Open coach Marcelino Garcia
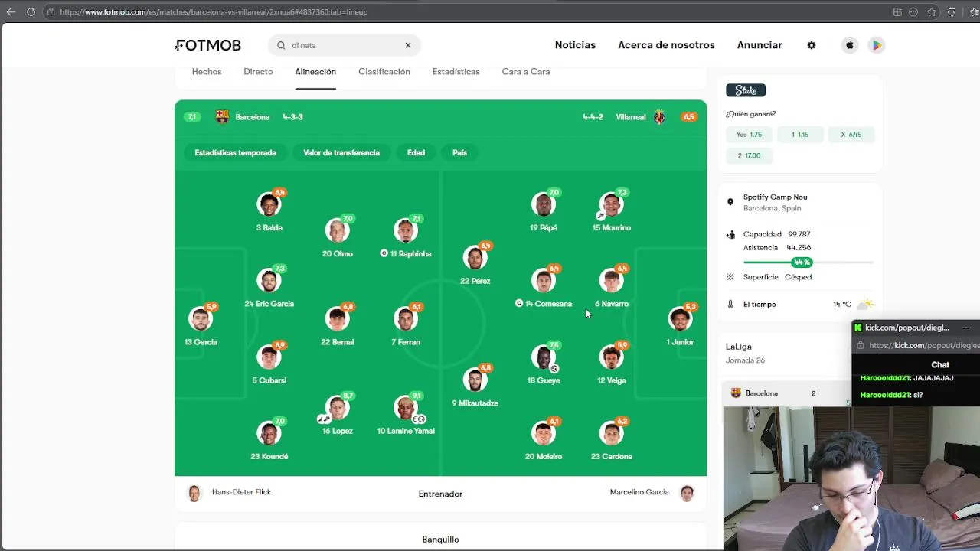Image resolution: width=980 pixels, height=551 pixels. (x=652, y=493)
